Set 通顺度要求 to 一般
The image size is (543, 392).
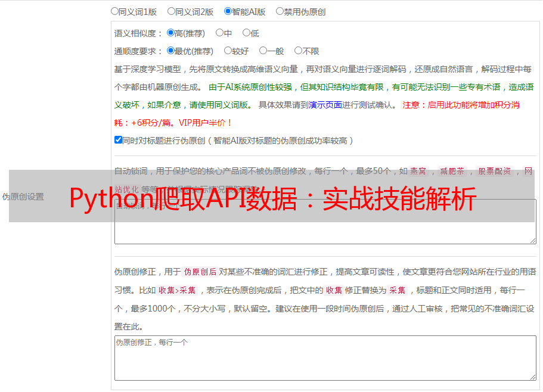click(x=263, y=51)
